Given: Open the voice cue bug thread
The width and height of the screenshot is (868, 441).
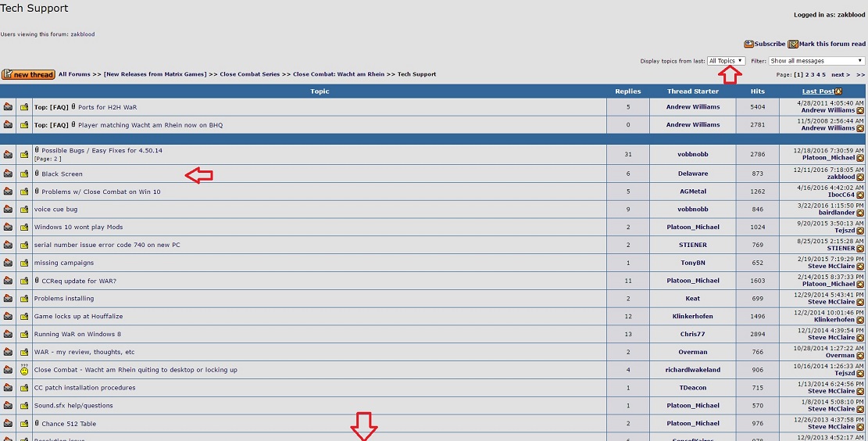Looking at the screenshot, I should pyautogui.click(x=56, y=210).
